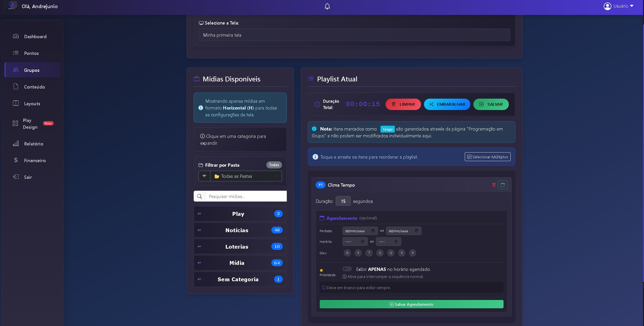
Task: Open Relatório in sidebar
Action: [33, 144]
